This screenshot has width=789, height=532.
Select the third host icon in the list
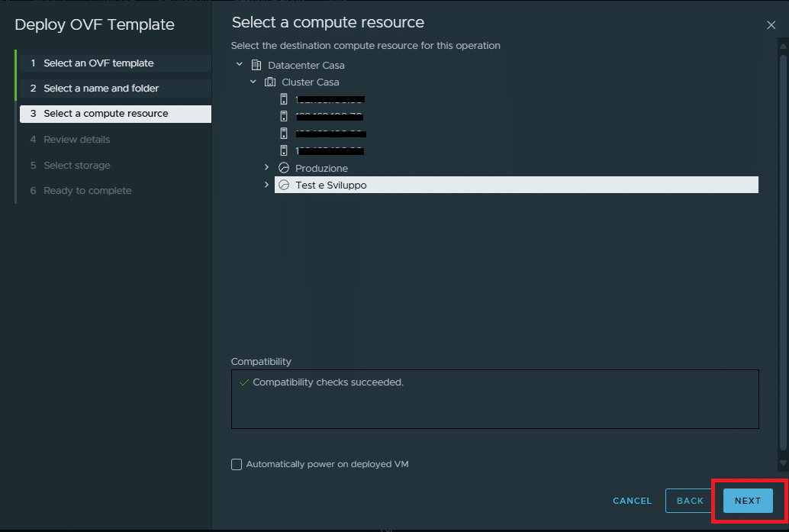284,134
